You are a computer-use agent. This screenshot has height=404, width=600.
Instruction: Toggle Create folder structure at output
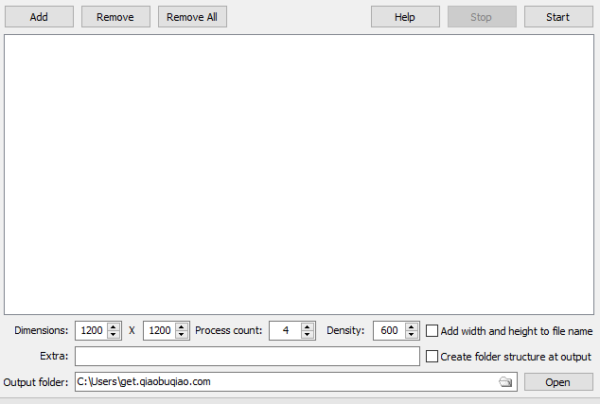pos(433,356)
